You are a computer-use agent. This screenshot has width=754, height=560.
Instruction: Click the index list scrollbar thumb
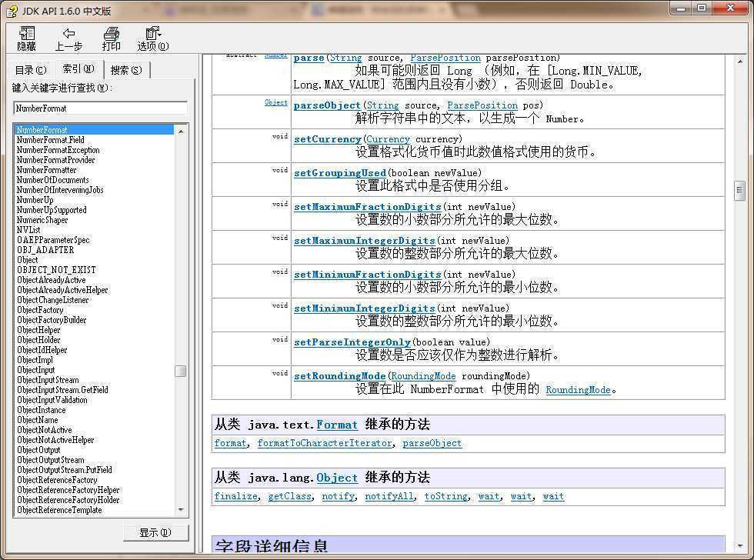point(181,371)
